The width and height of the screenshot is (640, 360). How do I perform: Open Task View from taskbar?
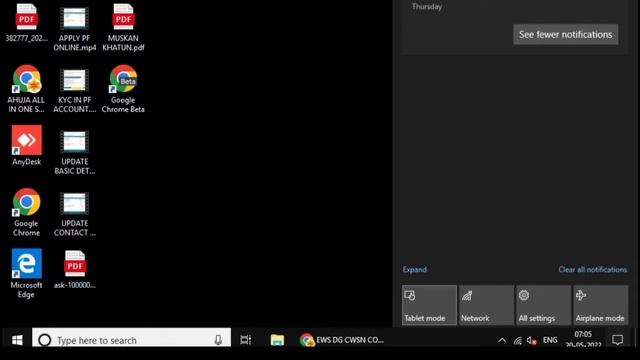(245, 340)
